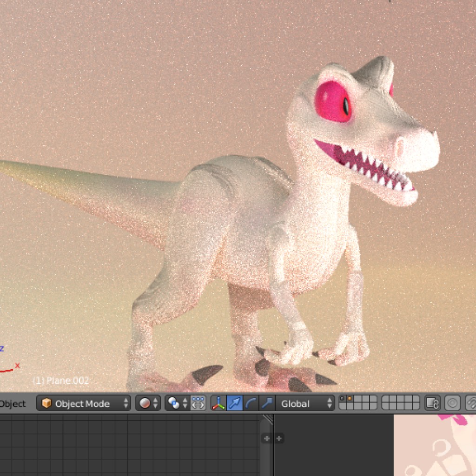This screenshot has height=476, width=476.
Task: Click the plus button to expand hidden region
Action: tap(266, 438)
